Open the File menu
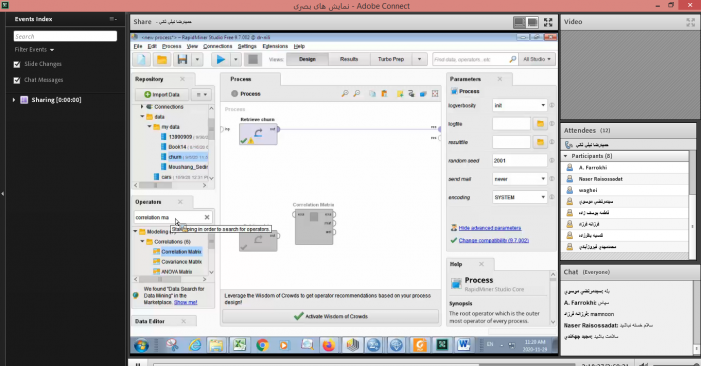The width and height of the screenshot is (701, 366). 138,46
